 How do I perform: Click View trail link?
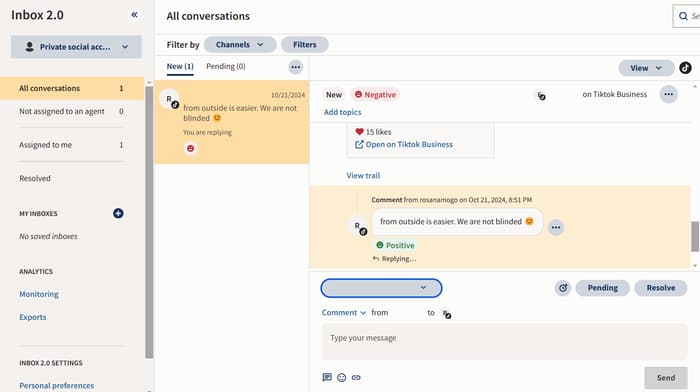point(363,175)
